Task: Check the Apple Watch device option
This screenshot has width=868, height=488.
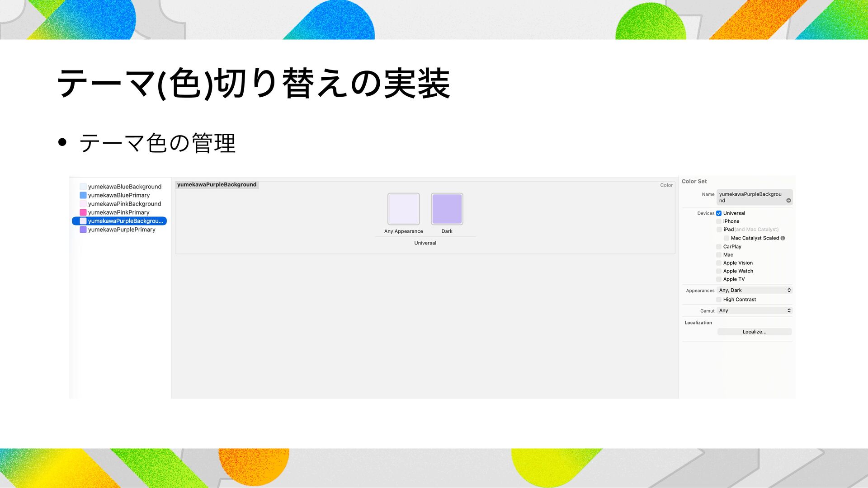Action: [719, 271]
